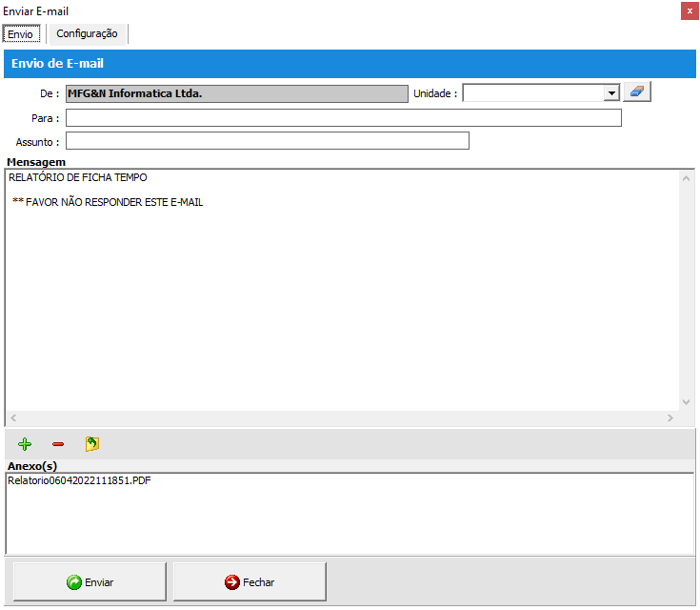Click the message scroll down arrow
Image resolution: width=700 pixels, height=610 pixels.
point(686,402)
